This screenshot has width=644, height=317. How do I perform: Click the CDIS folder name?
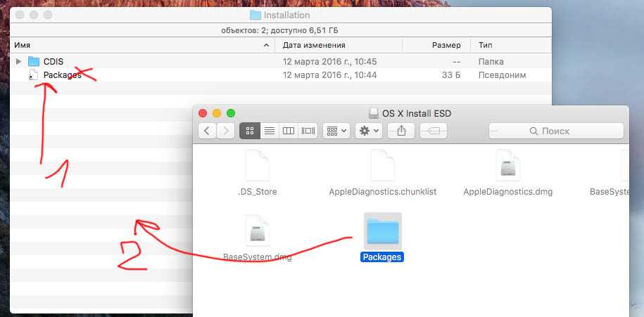click(x=53, y=62)
